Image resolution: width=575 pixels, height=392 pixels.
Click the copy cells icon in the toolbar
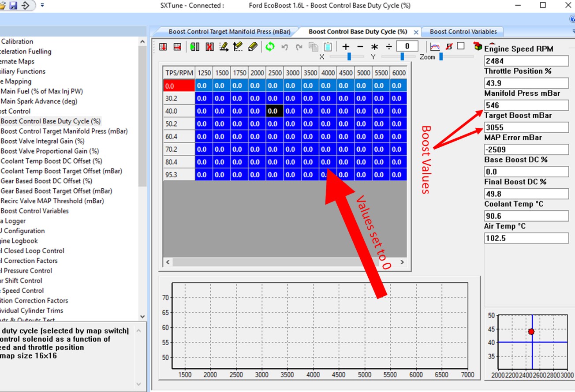[313, 47]
